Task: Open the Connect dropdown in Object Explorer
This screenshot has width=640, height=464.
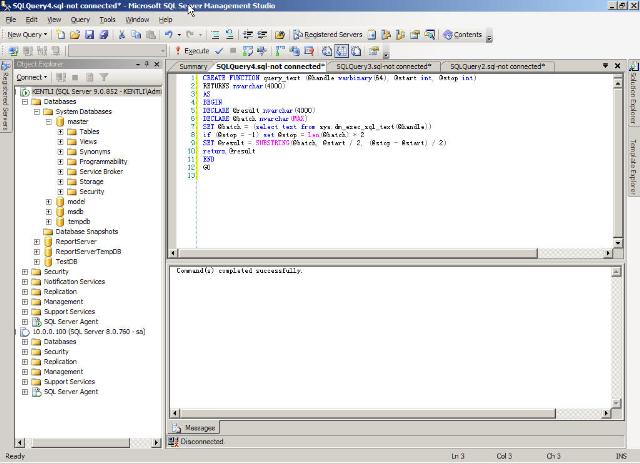Action: (30, 77)
